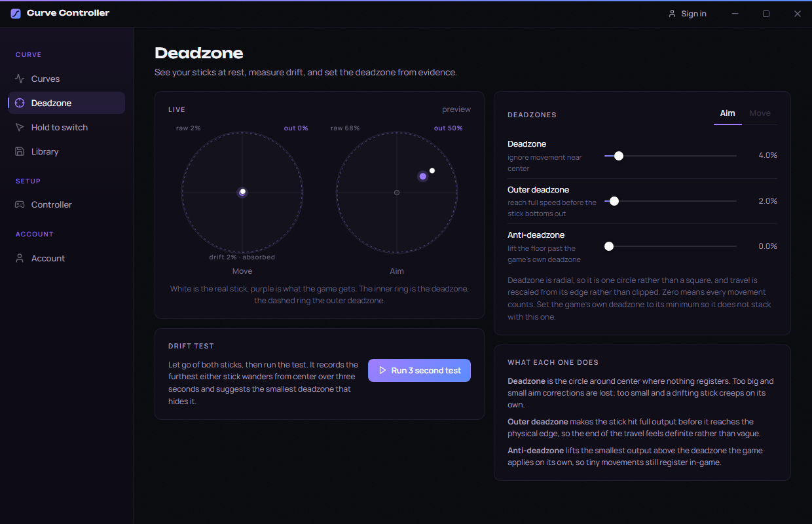Go to Hold to switch page
Viewport: 812px width, 524px height.
[x=66, y=127]
